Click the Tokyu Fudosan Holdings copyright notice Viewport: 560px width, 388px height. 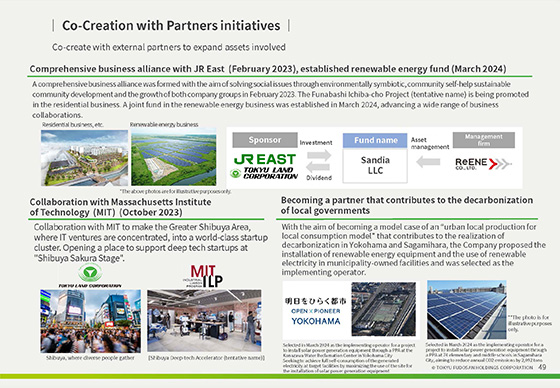482,367
